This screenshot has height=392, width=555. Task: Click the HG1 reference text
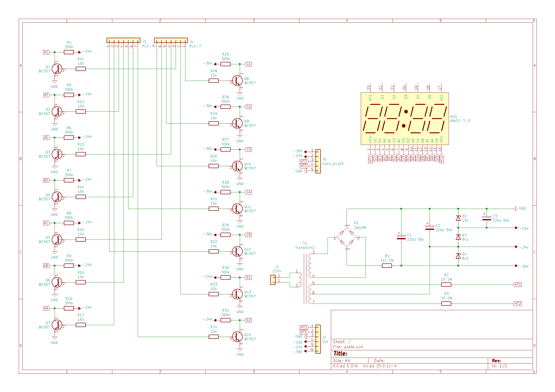pos(454,117)
